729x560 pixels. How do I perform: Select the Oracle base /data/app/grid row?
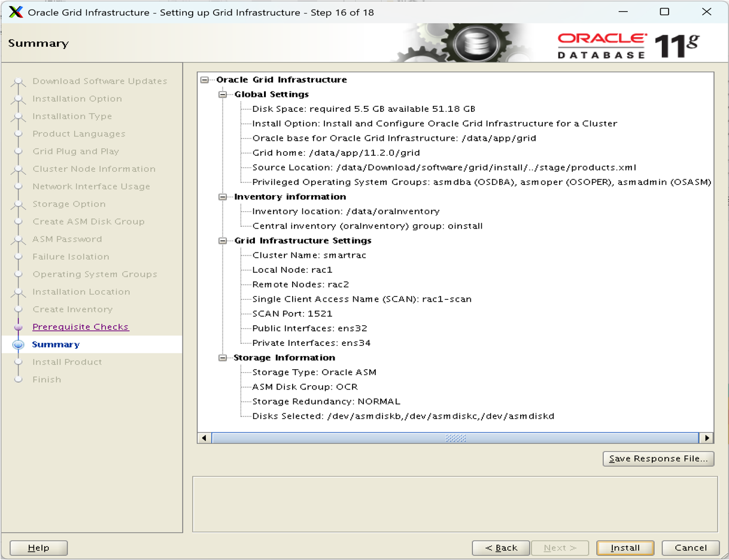point(394,138)
